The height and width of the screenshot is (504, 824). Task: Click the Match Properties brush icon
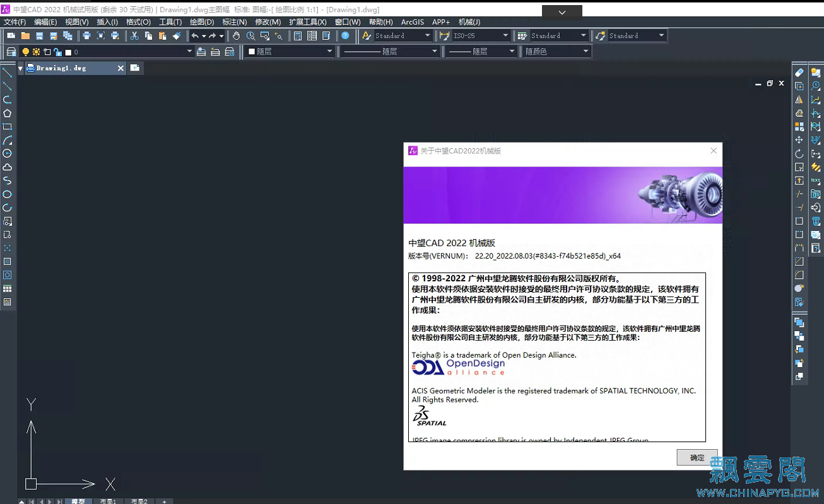177,36
